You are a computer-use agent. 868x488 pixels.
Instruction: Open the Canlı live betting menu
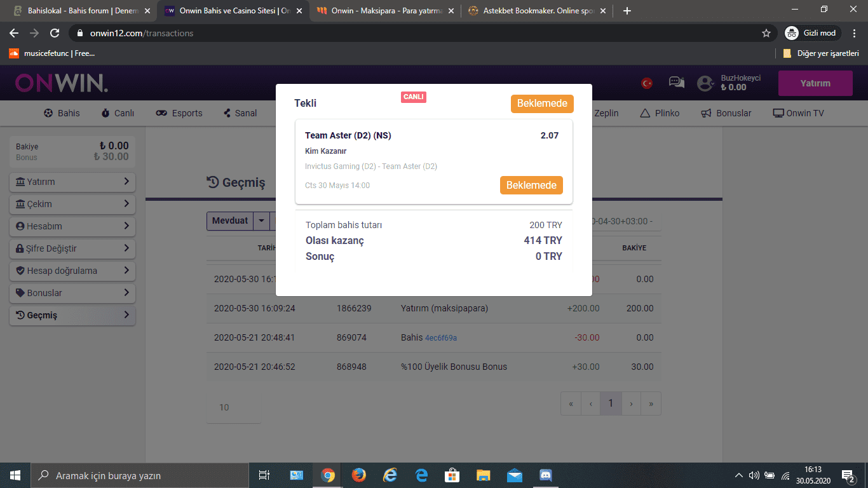(118, 113)
